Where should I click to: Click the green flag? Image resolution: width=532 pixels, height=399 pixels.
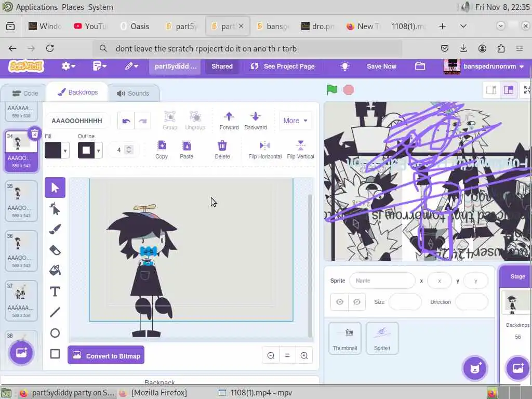tap(332, 90)
